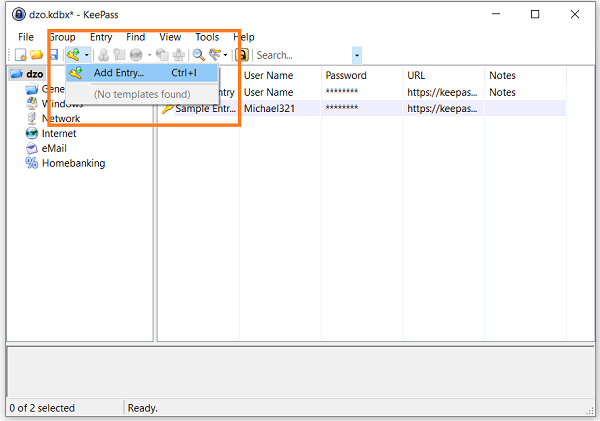600x421 pixels.
Task: Select the Network group in the tree
Action: pos(61,119)
